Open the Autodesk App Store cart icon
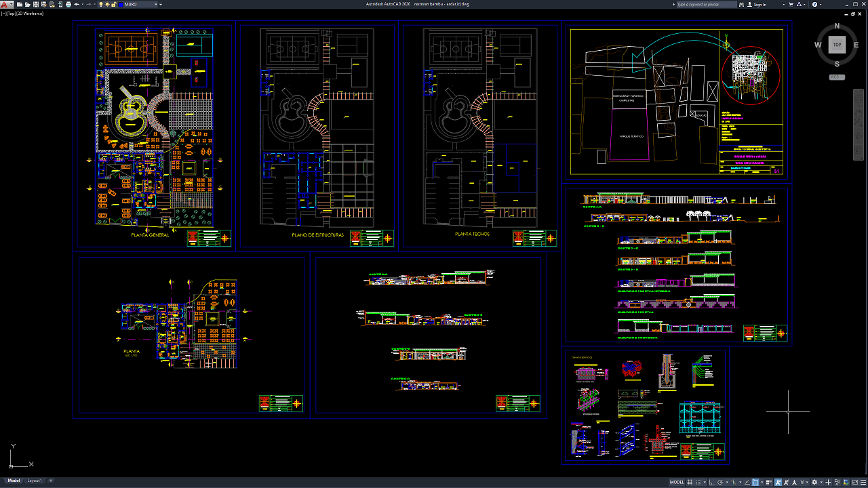This screenshot has height=488, width=868. click(791, 4)
